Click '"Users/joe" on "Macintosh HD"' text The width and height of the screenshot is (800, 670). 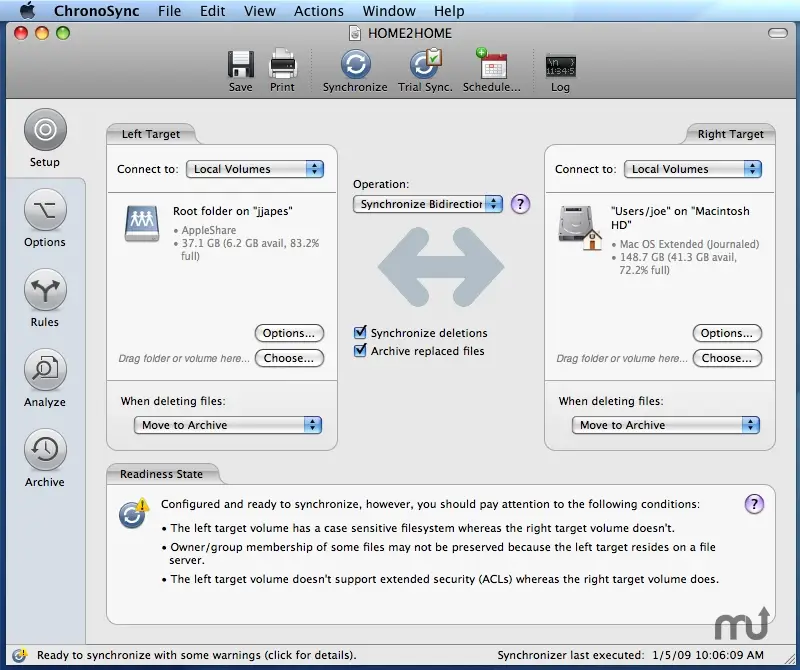[x=680, y=218]
